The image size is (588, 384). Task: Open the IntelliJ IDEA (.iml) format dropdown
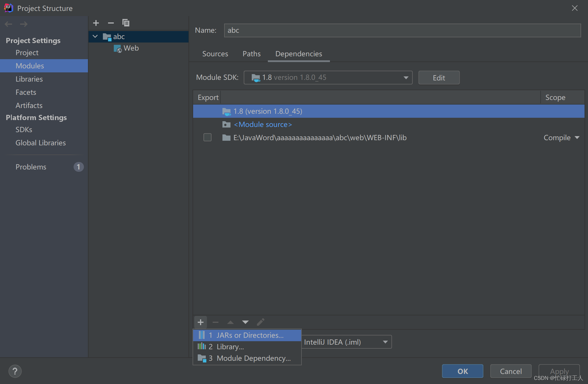click(346, 342)
